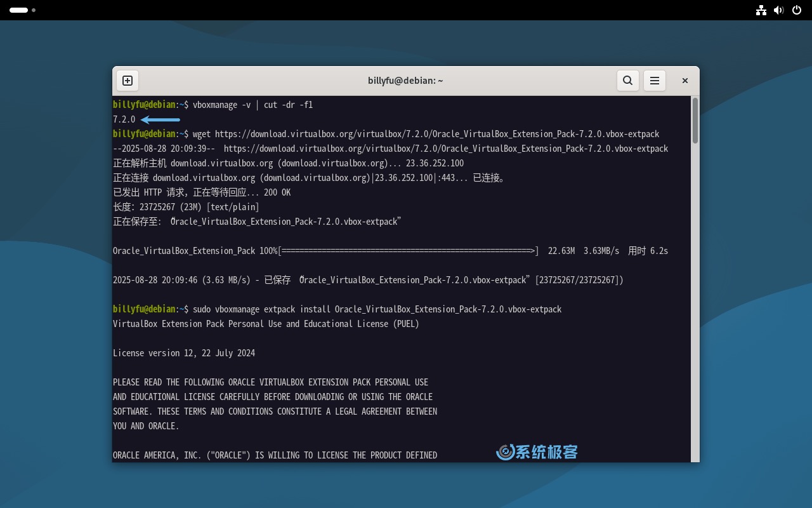Click the line resolving host 23.36.252.100
This screenshot has height=508, width=812.
(x=289, y=163)
